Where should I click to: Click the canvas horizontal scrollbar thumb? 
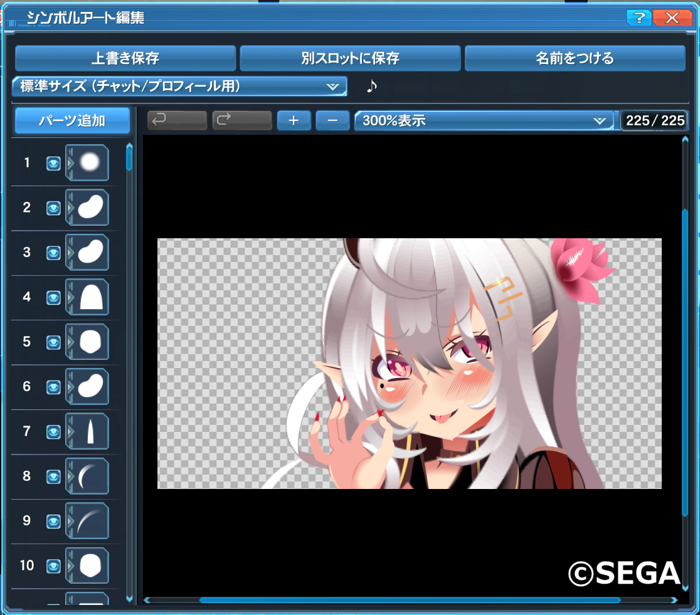point(410,601)
